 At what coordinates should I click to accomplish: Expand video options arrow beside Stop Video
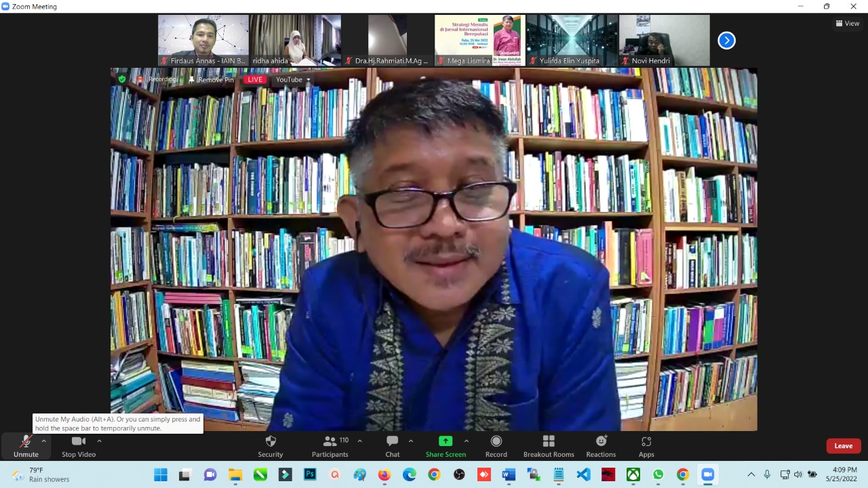point(99,441)
